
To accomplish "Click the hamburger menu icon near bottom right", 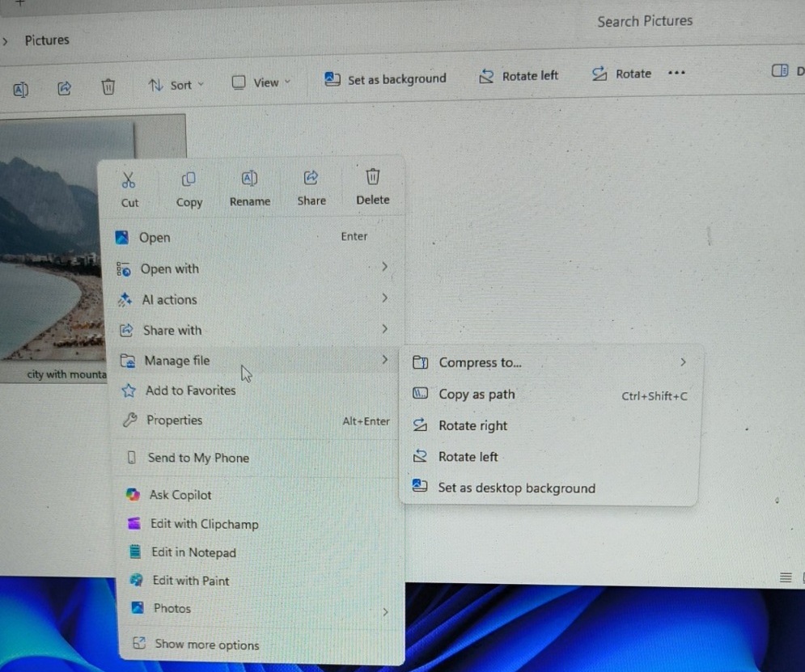I will point(785,577).
